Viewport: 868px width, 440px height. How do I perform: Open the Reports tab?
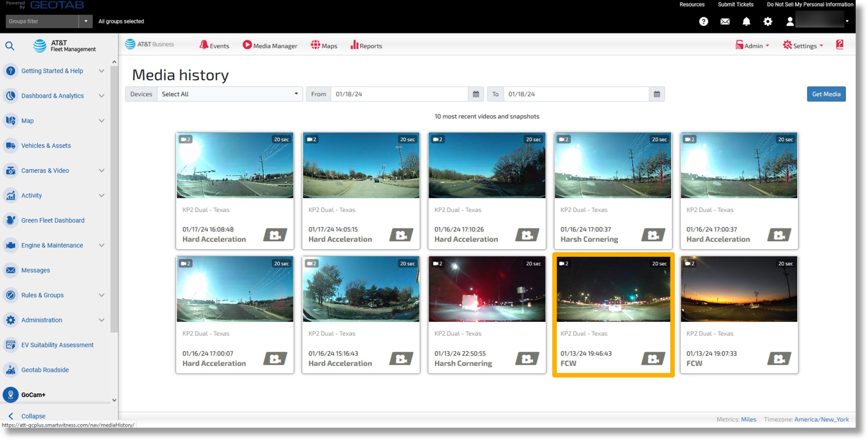pyautogui.click(x=366, y=45)
